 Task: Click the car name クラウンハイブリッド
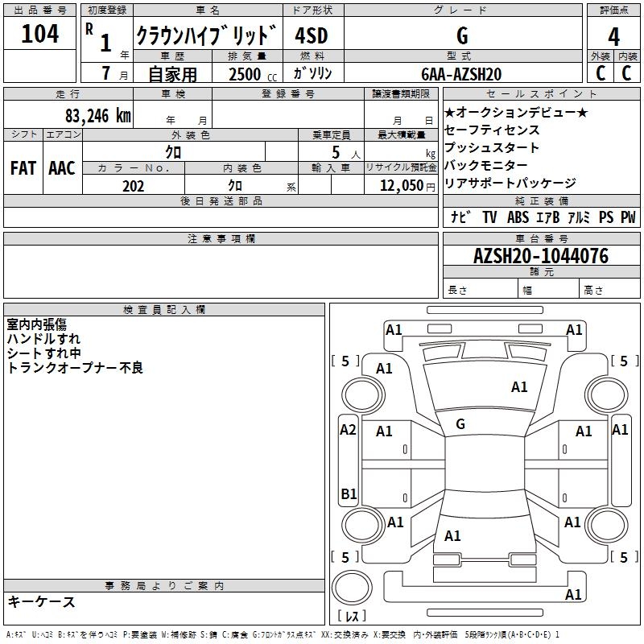coord(206,35)
